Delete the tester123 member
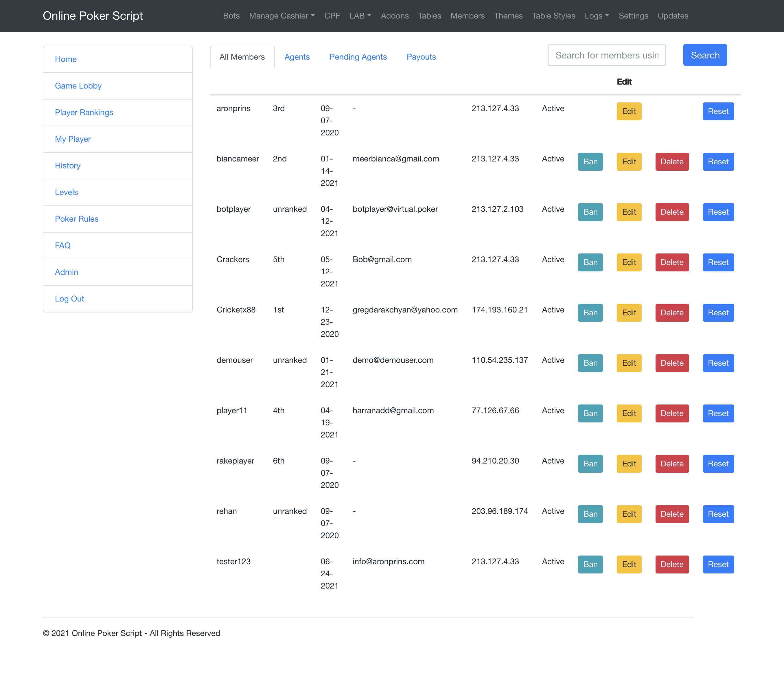The width and height of the screenshot is (784, 673). point(672,564)
